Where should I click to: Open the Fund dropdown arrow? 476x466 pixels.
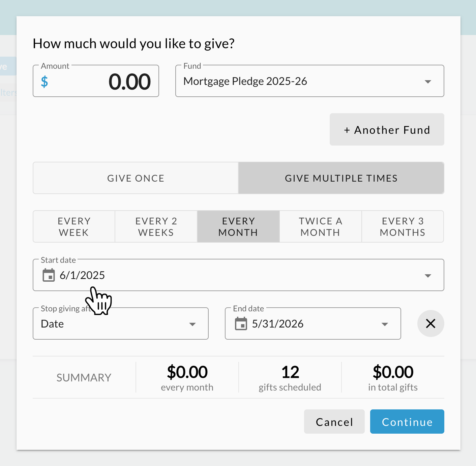[428, 82]
